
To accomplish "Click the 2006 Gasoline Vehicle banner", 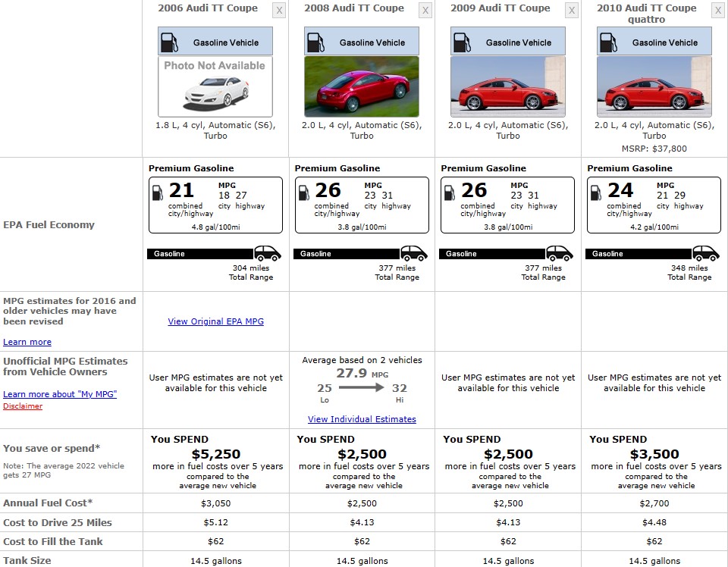I will pos(215,41).
